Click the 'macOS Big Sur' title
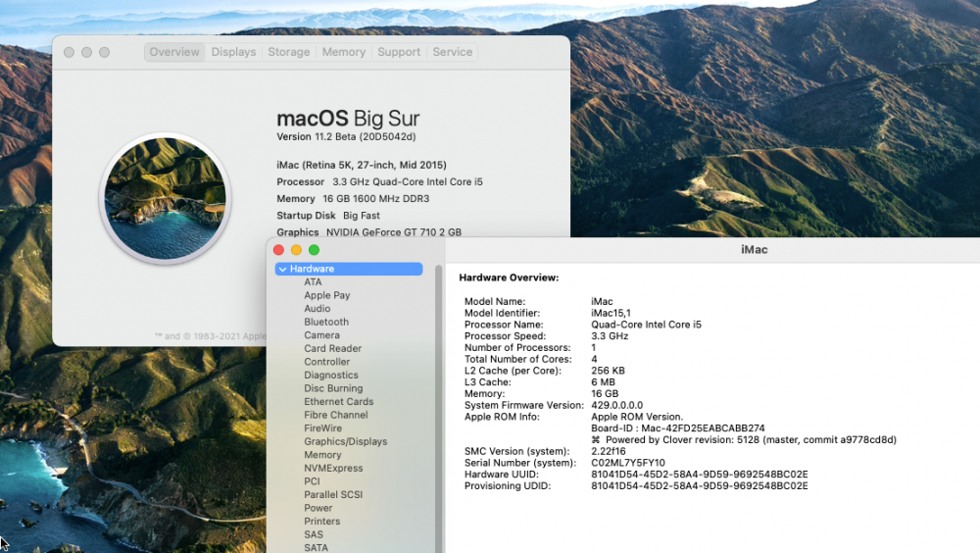 pos(348,119)
